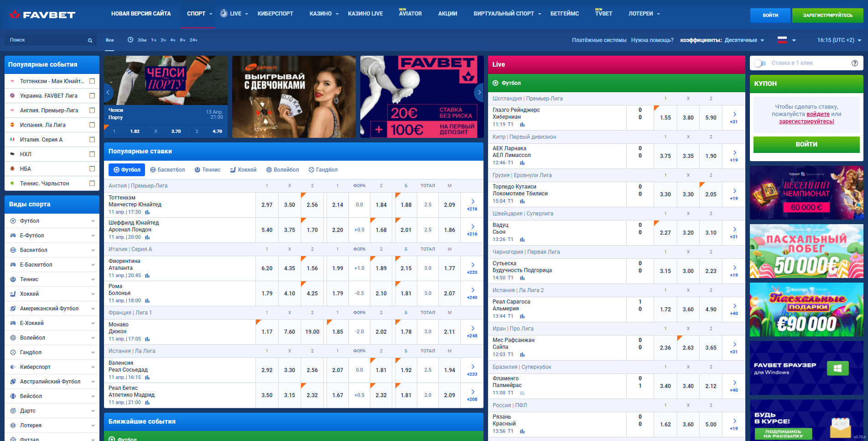This screenshot has height=441, width=868.
Task: Select Волейбол popular bets tab
Action: [282, 170]
